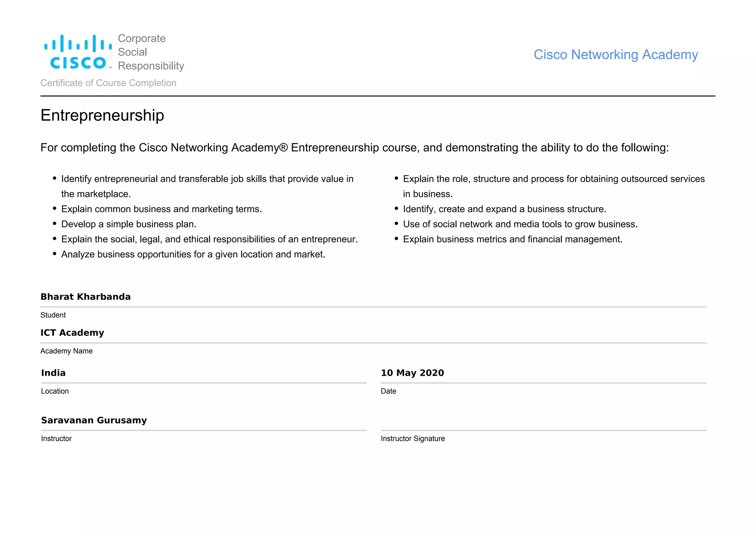The width and height of the screenshot is (756, 535).
Task: Click the Cisco Networking Academy heading
Action: (x=616, y=55)
